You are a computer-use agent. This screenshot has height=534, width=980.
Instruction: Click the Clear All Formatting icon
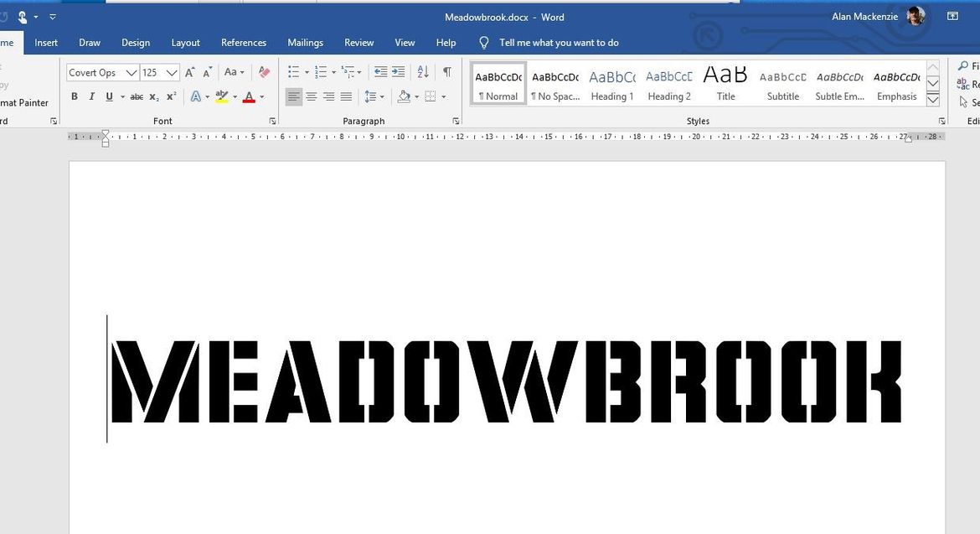click(264, 73)
